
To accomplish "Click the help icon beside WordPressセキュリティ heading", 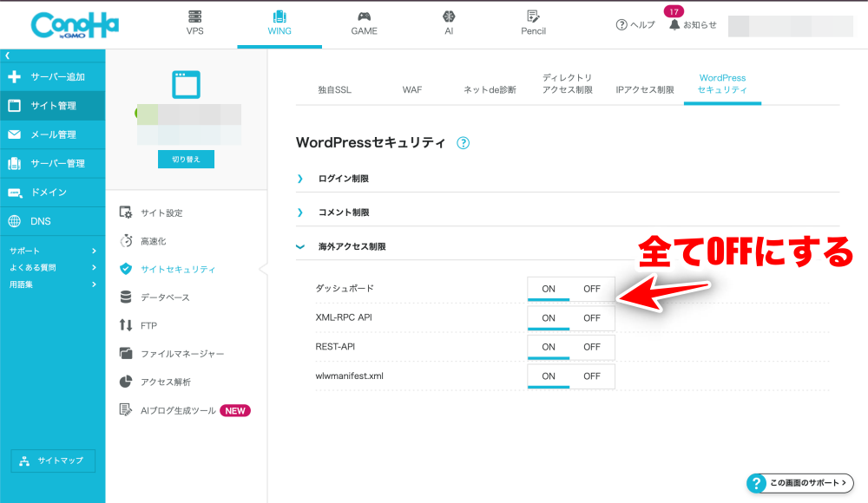I will pyautogui.click(x=464, y=143).
